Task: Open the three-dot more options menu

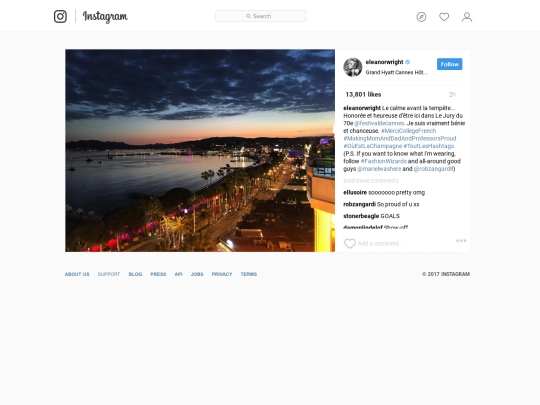Action: (461, 240)
